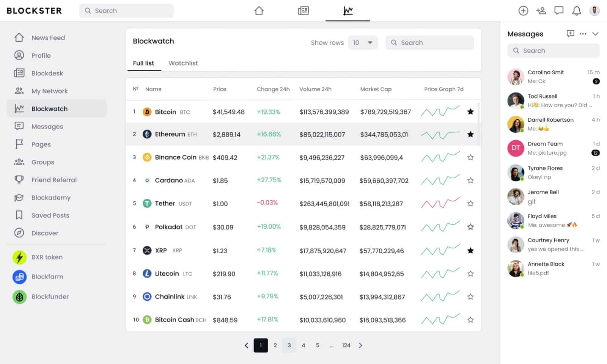Click the Chainlink coin logo icon

click(x=147, y=297)
